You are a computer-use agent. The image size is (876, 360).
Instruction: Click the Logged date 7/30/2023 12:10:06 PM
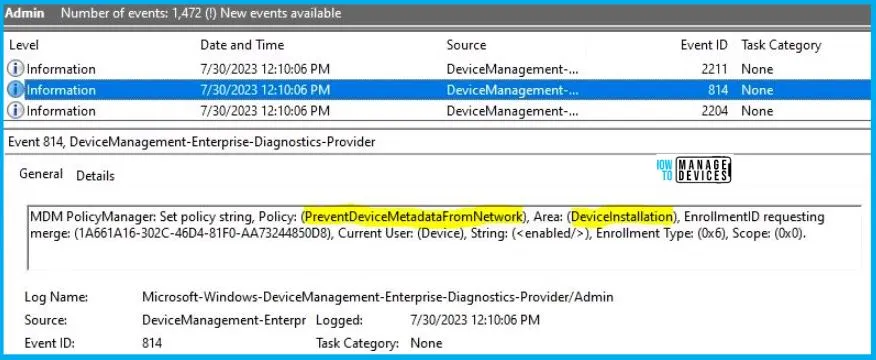(x=475, y=320)
